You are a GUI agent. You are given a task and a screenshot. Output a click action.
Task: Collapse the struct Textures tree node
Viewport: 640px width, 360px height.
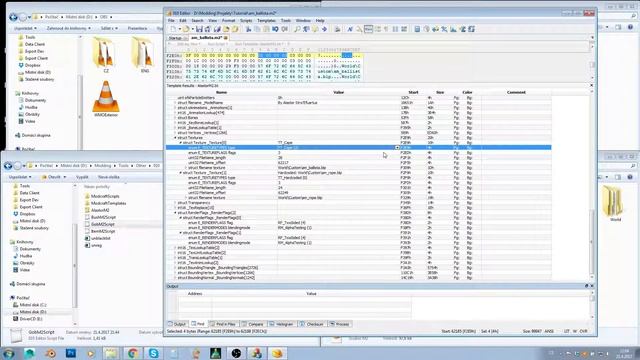pyautogui.click(x=176, y=138)
